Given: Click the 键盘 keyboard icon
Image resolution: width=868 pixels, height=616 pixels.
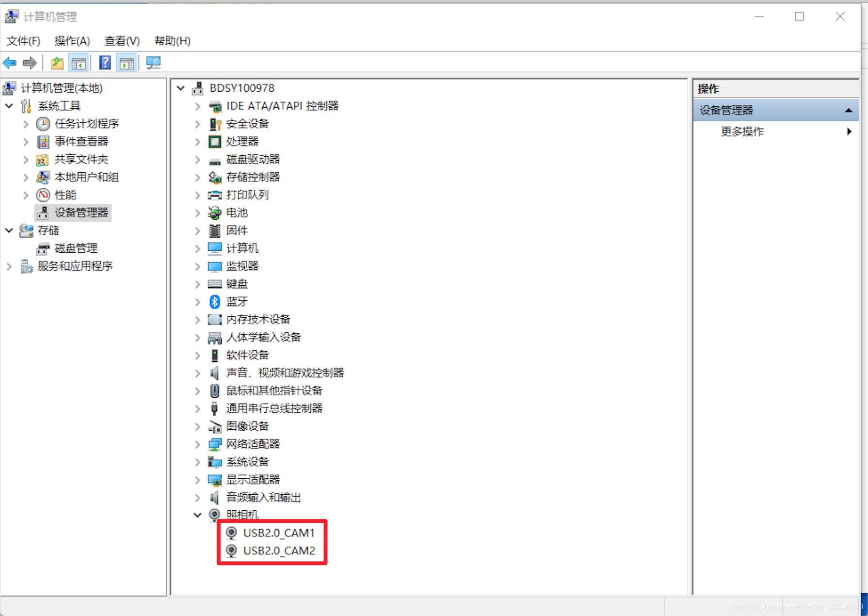Looking at the screenshot, I should tap(215, 284).
